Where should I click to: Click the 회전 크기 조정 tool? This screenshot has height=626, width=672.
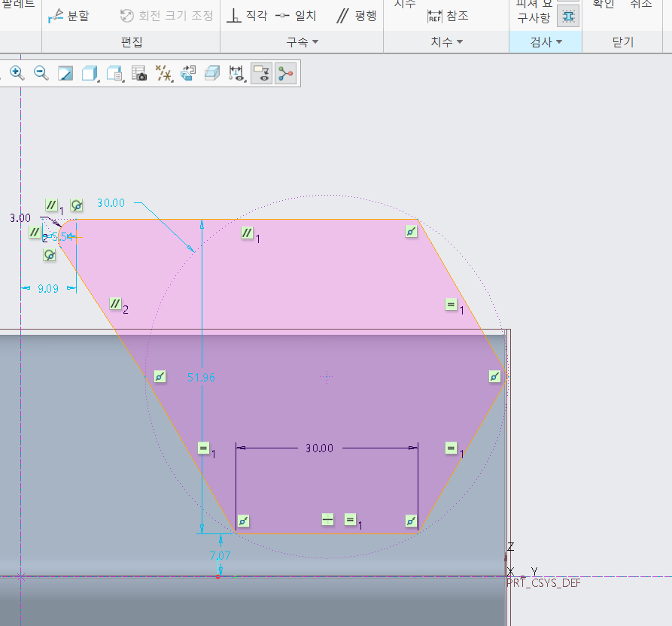click(167, 16)
